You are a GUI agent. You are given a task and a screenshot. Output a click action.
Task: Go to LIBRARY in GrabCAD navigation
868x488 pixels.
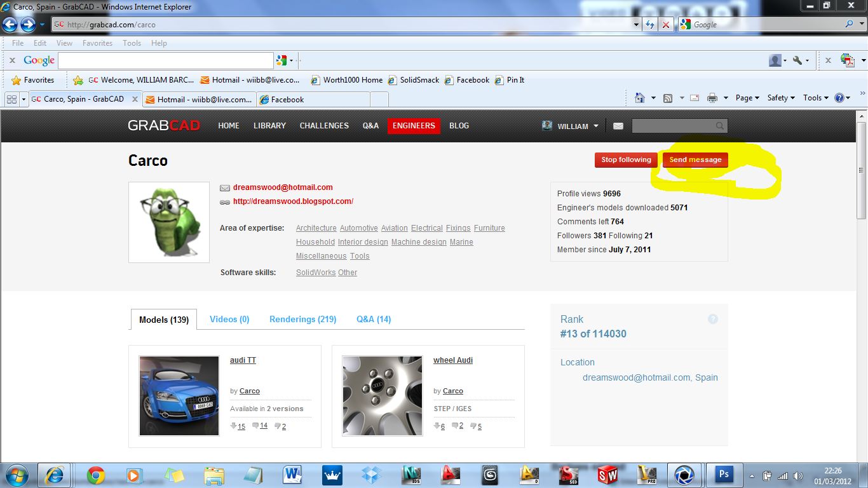click(x=269, y=126)
